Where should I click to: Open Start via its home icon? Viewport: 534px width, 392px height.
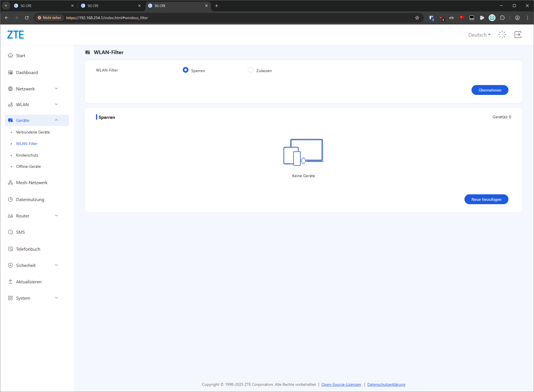[10, 55]
